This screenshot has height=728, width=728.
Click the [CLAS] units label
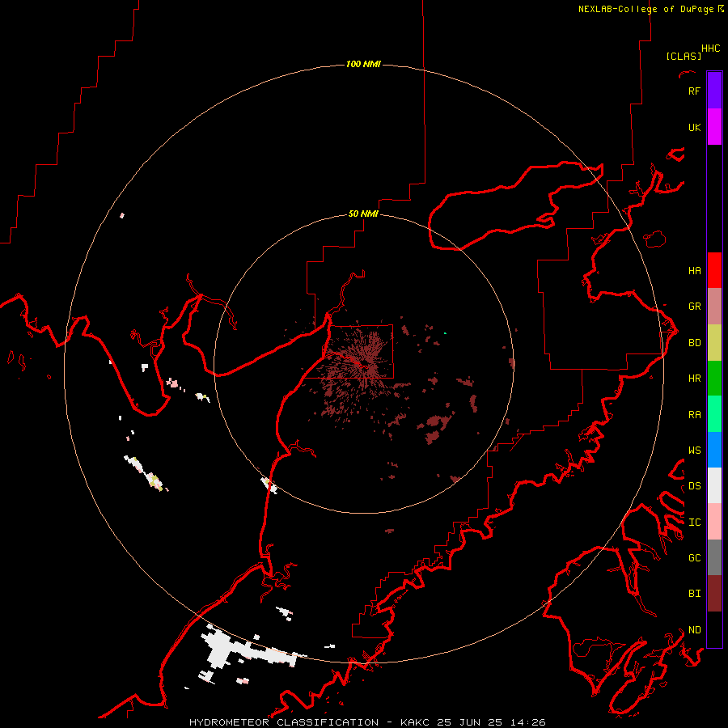coord(684,56)
